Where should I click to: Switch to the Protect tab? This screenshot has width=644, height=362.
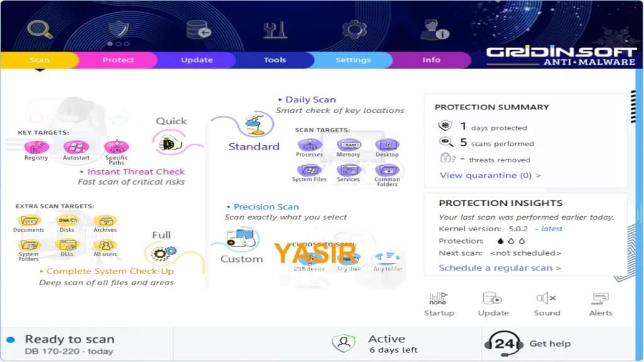click(x=118, y=60)
